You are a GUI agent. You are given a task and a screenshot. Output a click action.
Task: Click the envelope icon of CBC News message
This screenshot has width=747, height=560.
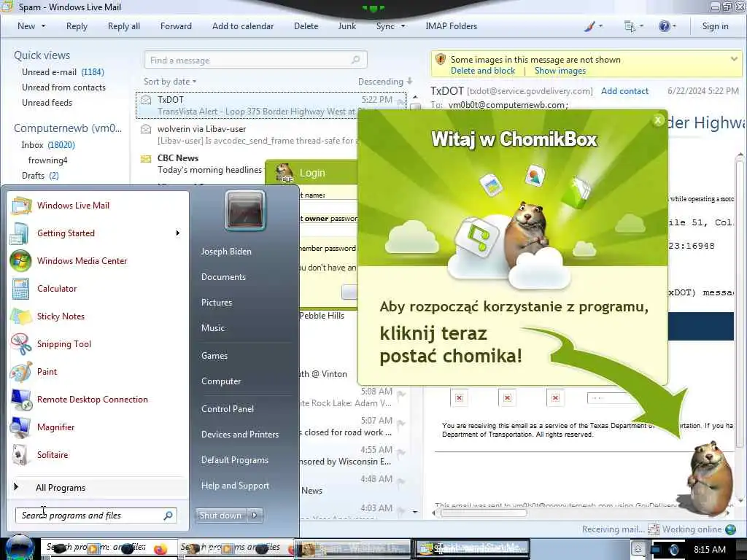(x=146, y=158)
